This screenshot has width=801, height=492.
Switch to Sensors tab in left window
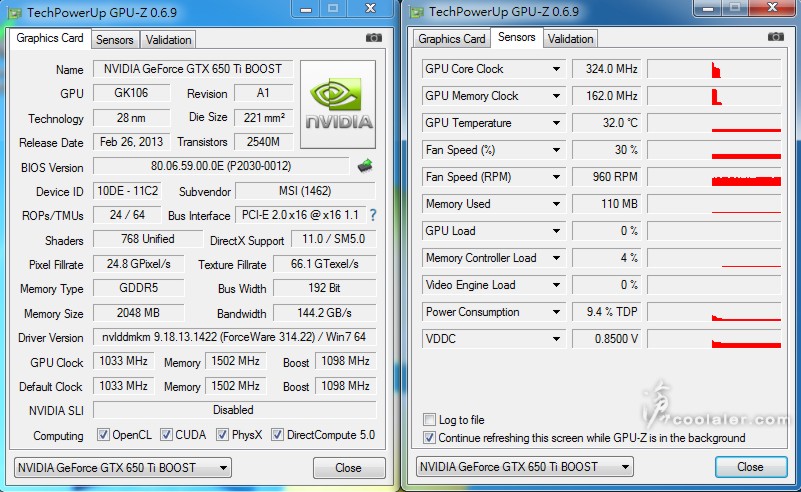(114, 40)
